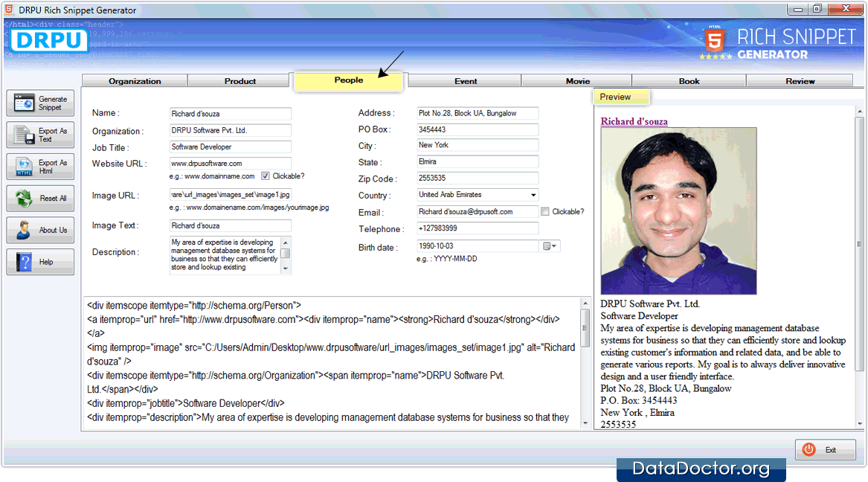868x482 pixels.
Task: Click the Job Title input field
Action: 231,147
